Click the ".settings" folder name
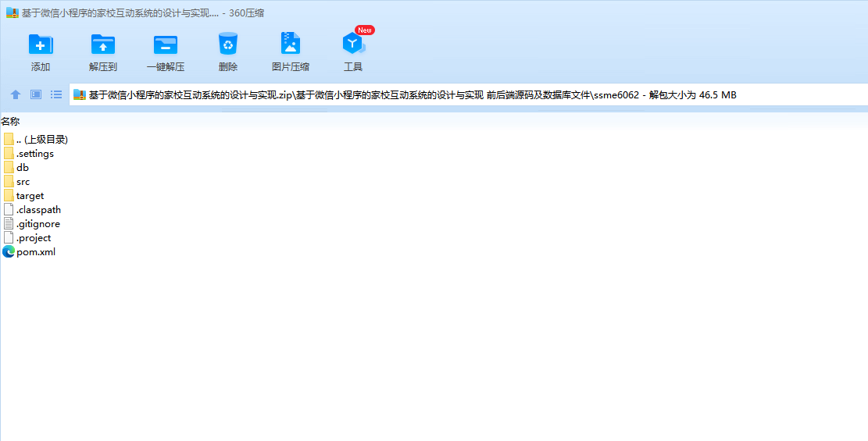Viewport: 868px width, 441px height. (35, 153)
